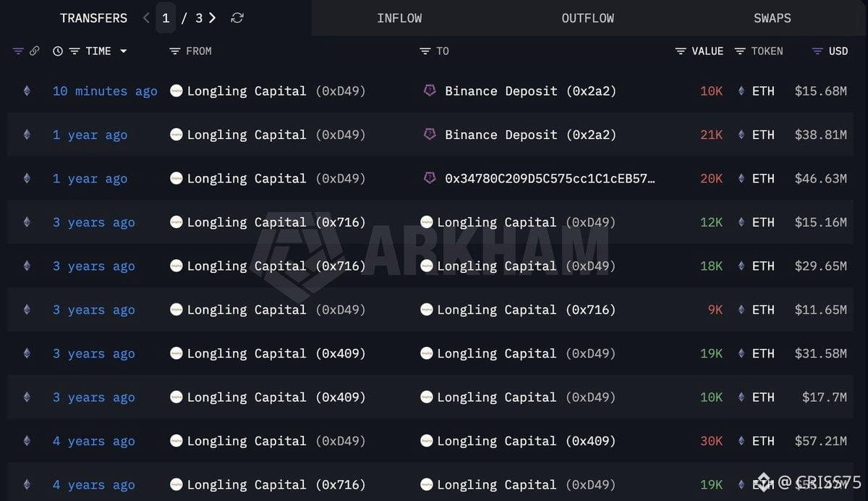Go to previous transfers page arrow
The image size is (868, 501).
(x=146, y=18)
